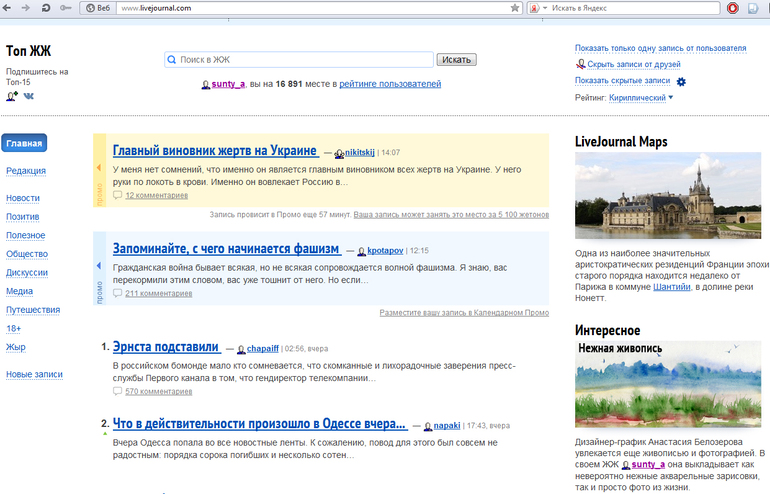Open Новые записи in sidebar

pyautogui.click(x=34, y=374)
